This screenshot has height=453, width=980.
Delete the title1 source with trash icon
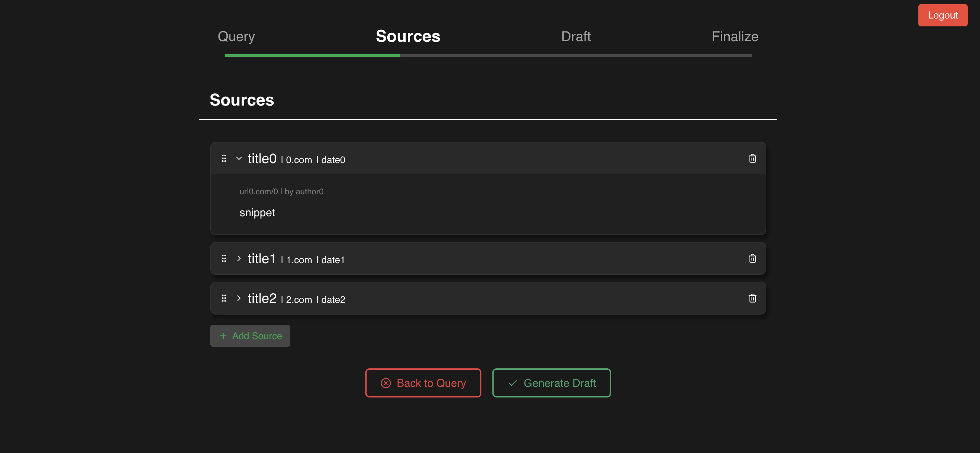752,258
